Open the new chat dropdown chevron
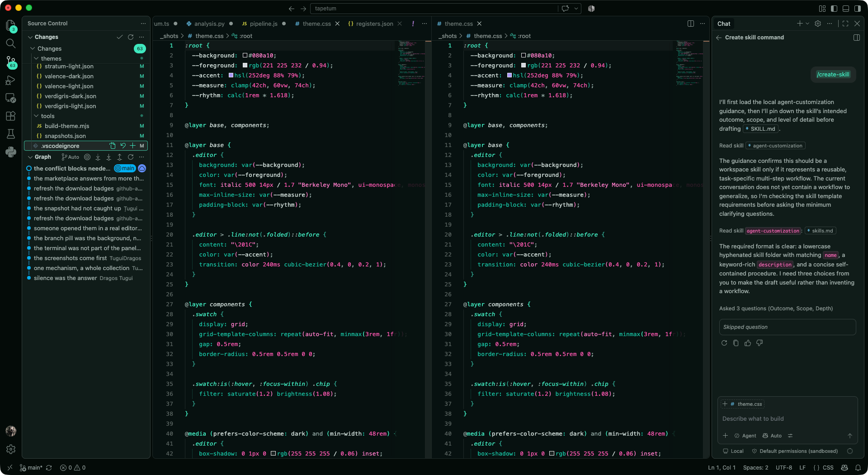Screen dimensions: 868x475 click(x=807, y=24)
